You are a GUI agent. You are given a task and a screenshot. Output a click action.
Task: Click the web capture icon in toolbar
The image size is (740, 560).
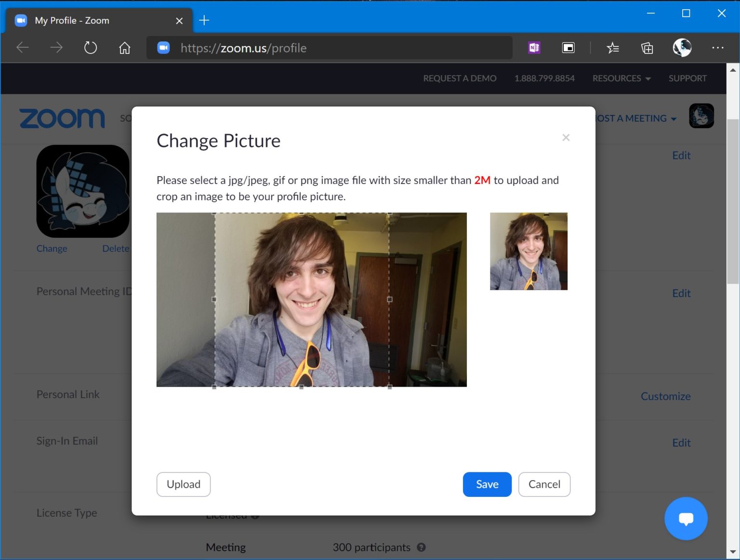coord(568,48)
